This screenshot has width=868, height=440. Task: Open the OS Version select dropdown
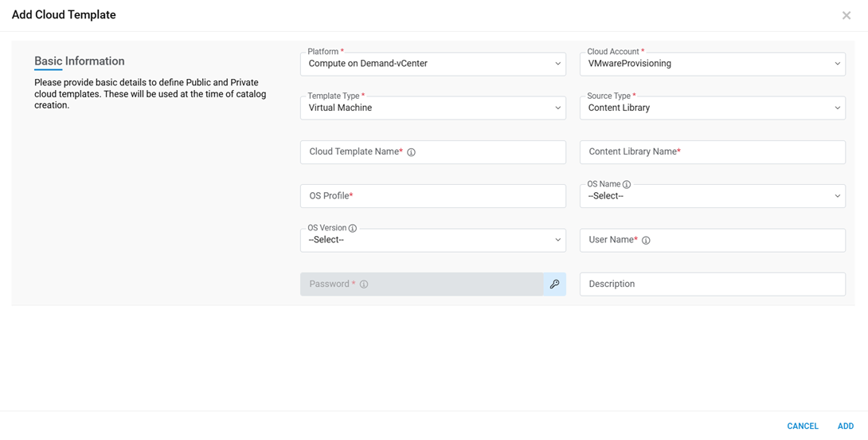click(433, 241)
